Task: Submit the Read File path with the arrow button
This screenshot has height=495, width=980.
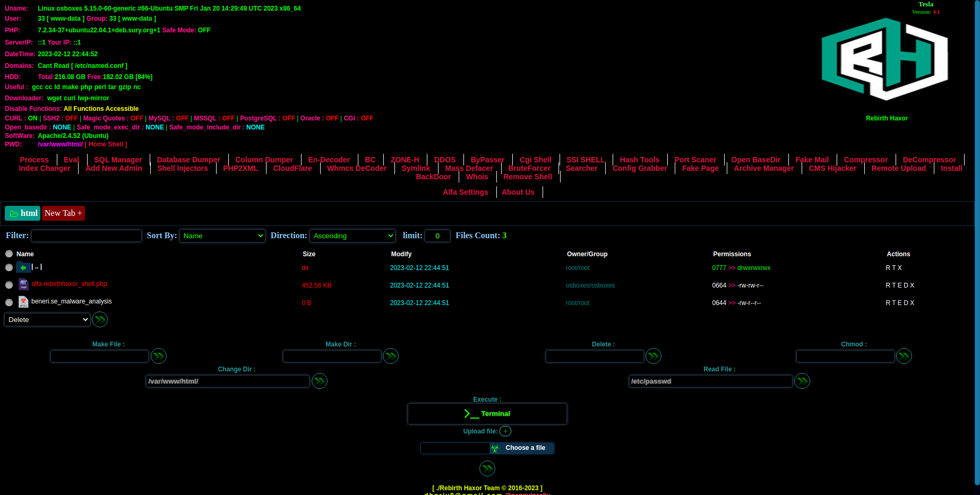Action: pos(802,381)
